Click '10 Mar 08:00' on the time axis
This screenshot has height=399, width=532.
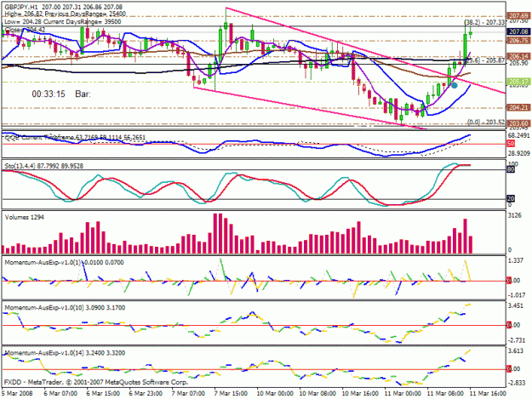pyautogui.click(x=317, y=394)
